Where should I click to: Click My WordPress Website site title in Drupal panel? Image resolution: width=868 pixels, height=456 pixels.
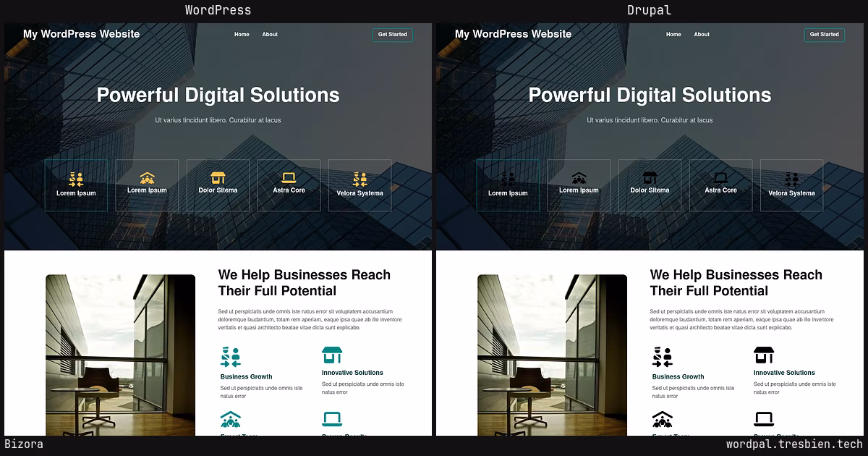tap(514, 34)
